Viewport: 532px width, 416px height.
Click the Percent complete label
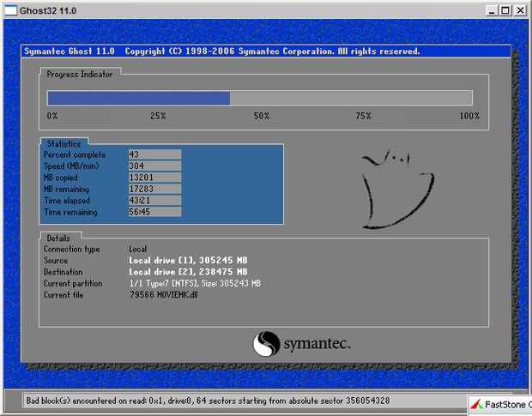75,155
